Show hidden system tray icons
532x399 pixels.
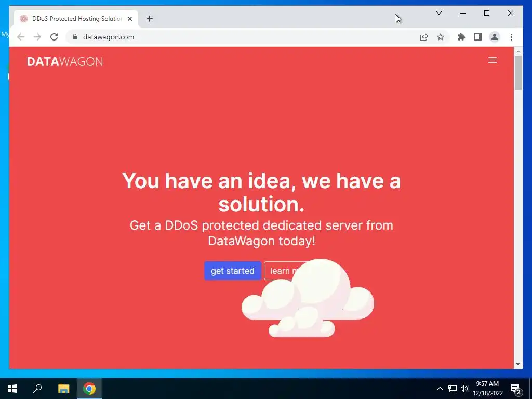tap(440, 389)
